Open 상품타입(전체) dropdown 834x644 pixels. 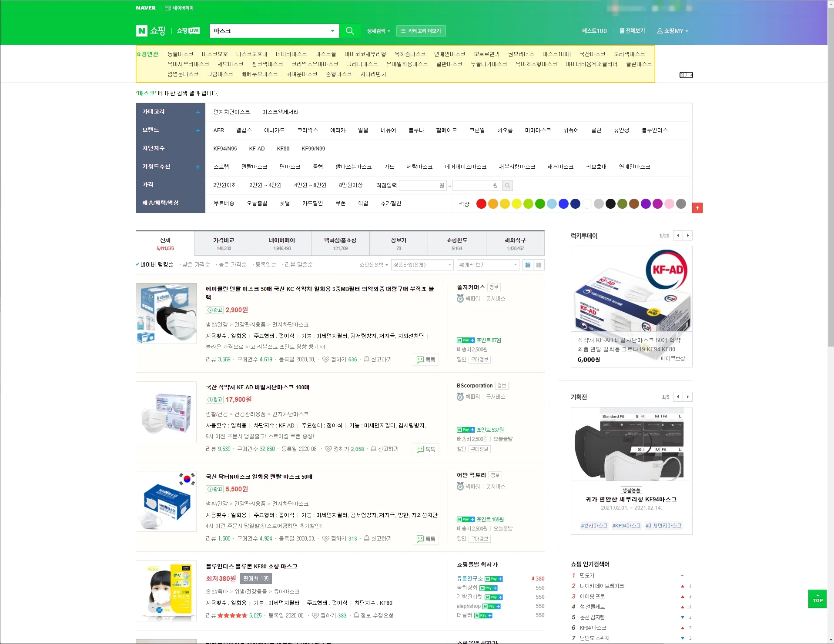pyautogui.click(x=422, y=265)
